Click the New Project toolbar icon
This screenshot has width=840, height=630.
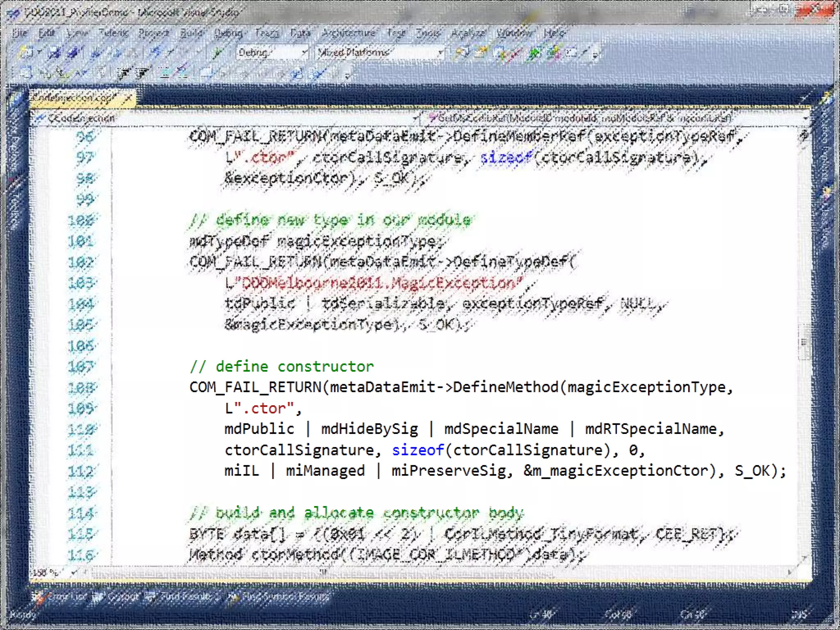pos(26,52)
